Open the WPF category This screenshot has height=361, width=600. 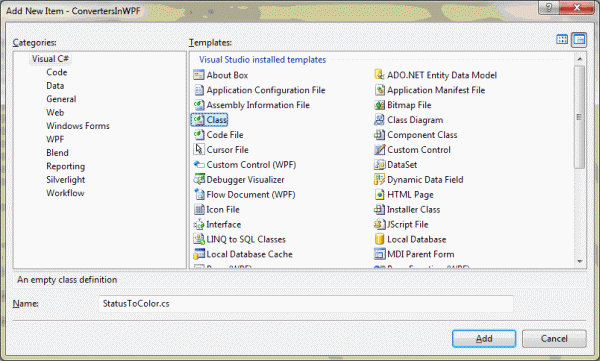[55, 139]
